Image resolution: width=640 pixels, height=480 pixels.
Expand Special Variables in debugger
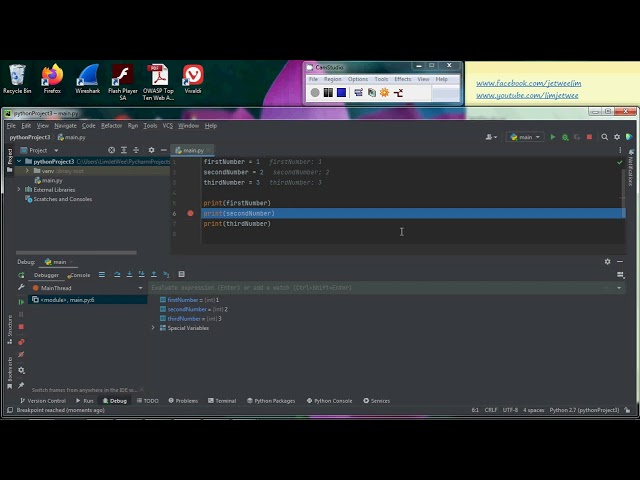[x=153, y=328]
